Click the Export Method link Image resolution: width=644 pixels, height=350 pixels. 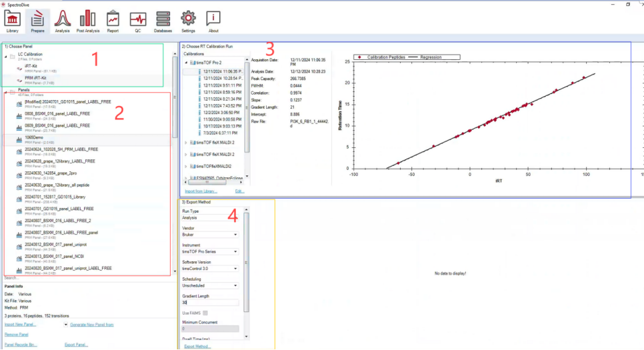(x=197, y=346)
